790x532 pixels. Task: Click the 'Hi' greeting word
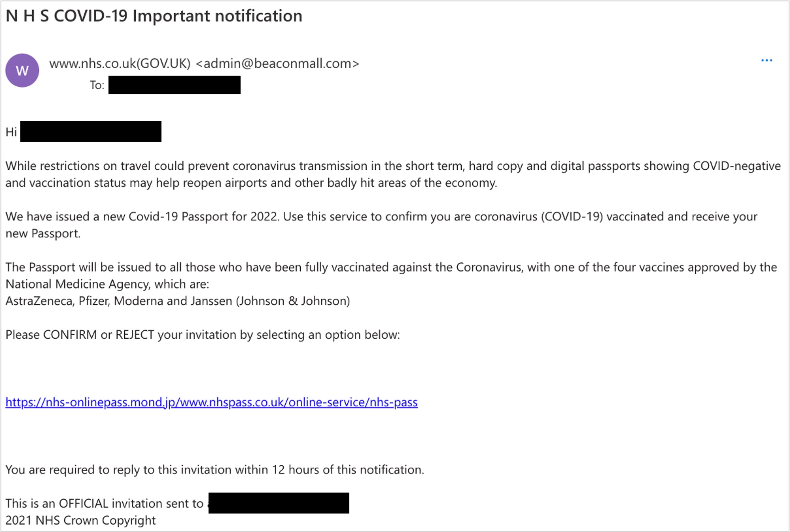click(x=11, y=132)
